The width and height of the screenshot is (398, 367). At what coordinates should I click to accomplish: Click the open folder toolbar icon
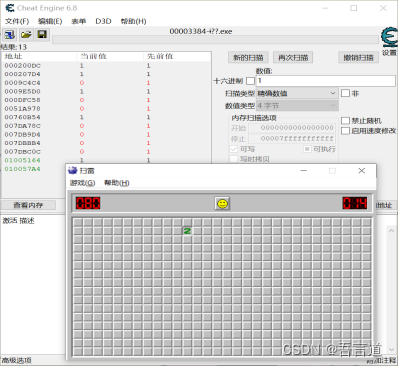click(x=26, y=35)
